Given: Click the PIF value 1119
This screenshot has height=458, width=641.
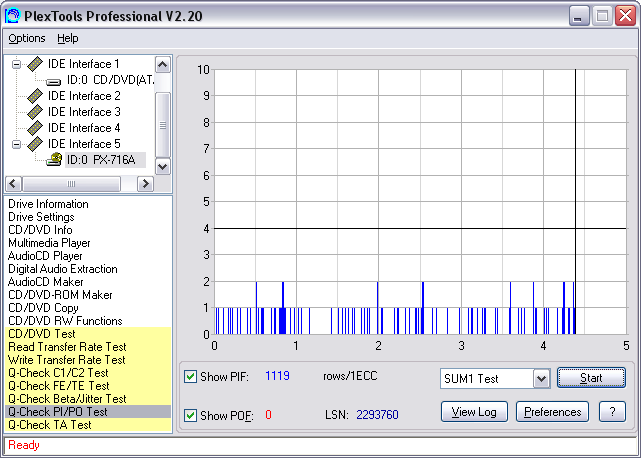Looking at the screenshot, I should tap(277, 376).
